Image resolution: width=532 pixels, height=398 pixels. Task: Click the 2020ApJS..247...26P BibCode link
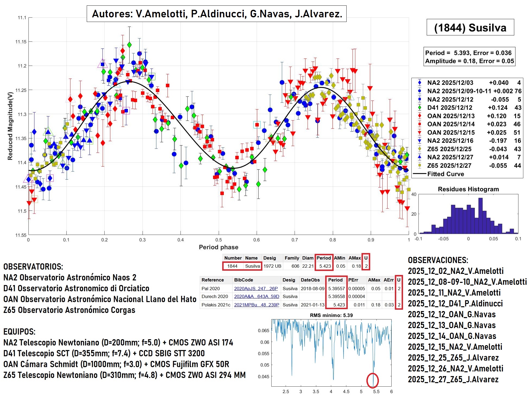(x=256, y=289)
